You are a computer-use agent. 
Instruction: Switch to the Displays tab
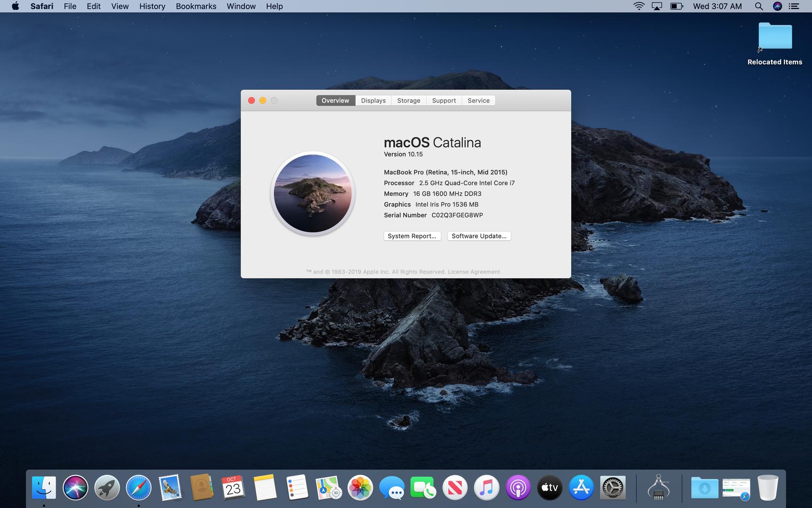373,100
